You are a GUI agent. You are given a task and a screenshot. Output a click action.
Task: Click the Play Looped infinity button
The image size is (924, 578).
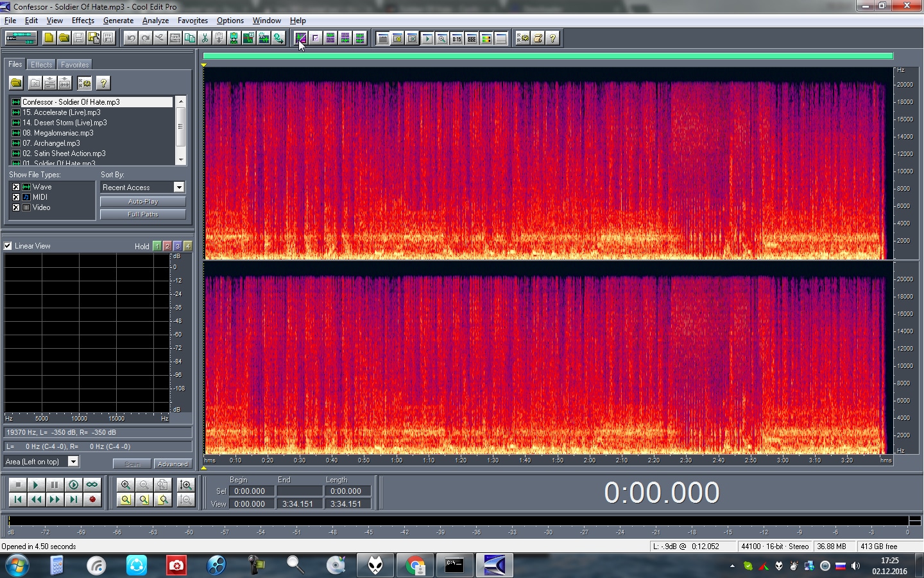click(x=92, y=485)
